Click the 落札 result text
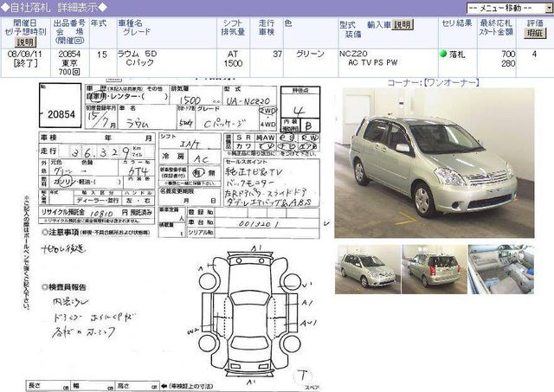 pos(457,55)
